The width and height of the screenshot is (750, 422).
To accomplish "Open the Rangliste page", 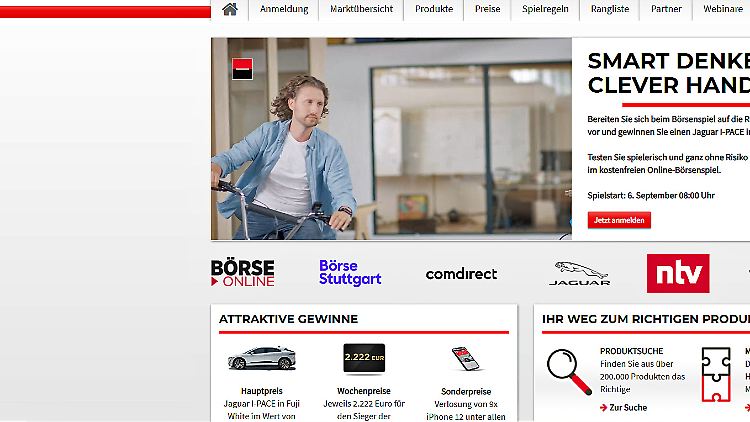I will [x=610, y=9].
